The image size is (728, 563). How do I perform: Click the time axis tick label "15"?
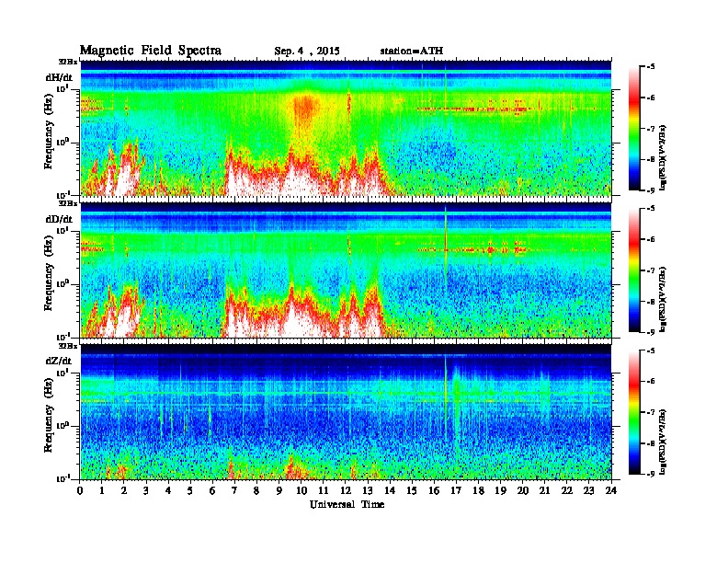[x=412, y=490]
